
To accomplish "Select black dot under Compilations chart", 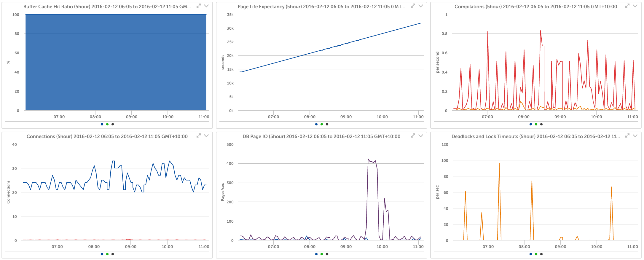I will point(541,124).
